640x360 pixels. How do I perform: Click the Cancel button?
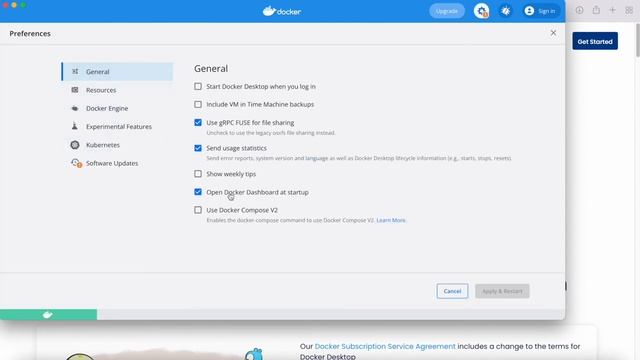tap(452, 291)
